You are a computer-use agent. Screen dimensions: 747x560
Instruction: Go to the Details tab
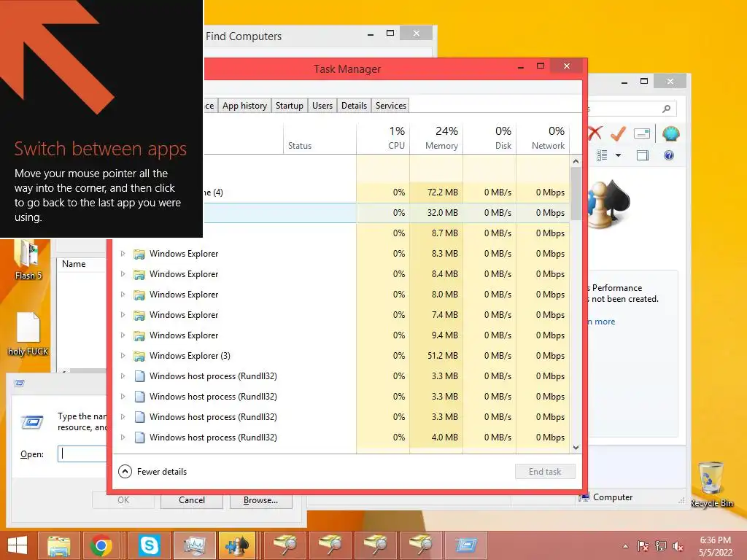(354, 105)
